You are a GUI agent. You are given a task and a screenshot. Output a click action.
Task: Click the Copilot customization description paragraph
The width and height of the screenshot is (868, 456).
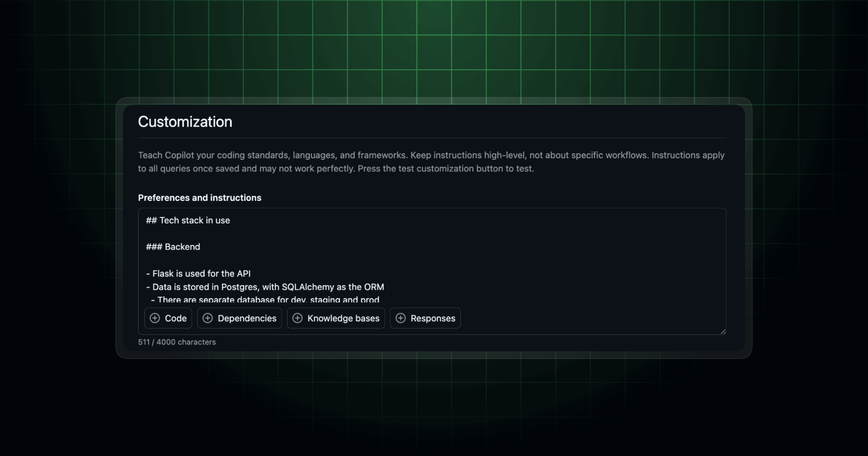430,162
